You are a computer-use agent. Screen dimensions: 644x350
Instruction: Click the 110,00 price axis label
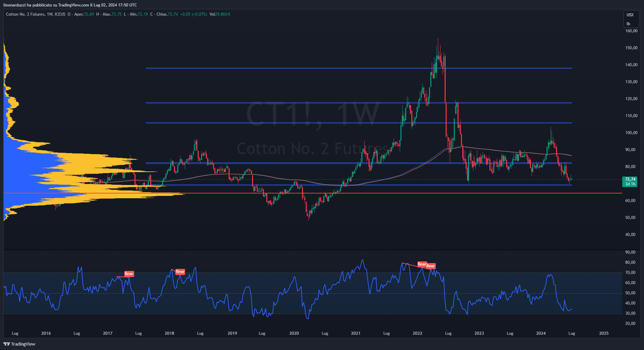631,116
